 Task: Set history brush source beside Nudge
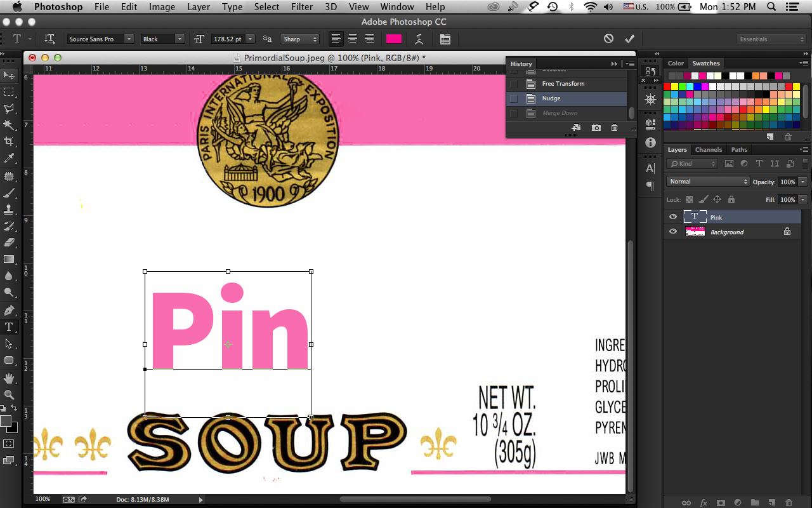coord(513,98)
